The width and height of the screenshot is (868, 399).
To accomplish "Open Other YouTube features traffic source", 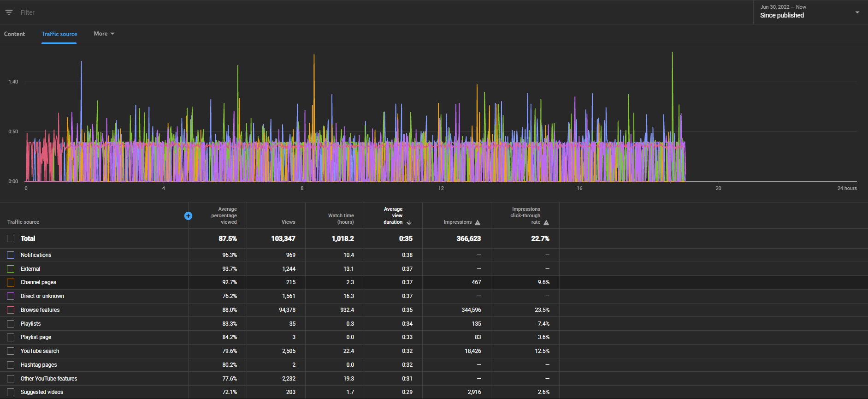I will click(49, 379).
